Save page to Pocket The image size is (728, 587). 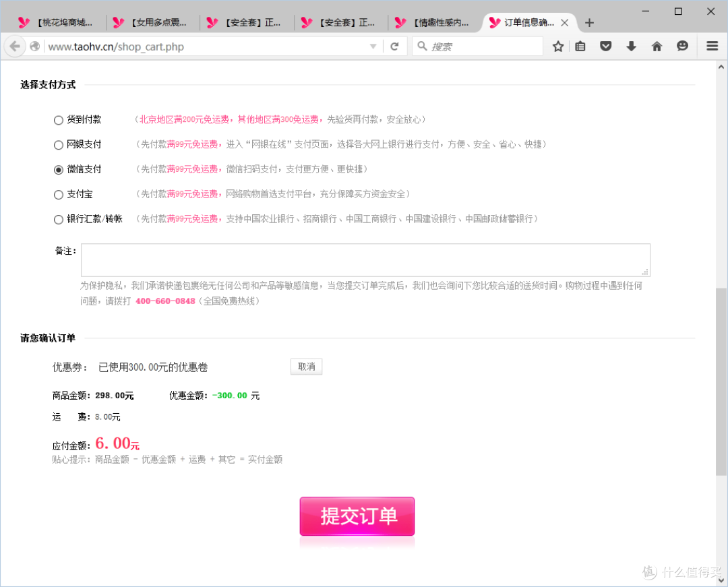606,47
